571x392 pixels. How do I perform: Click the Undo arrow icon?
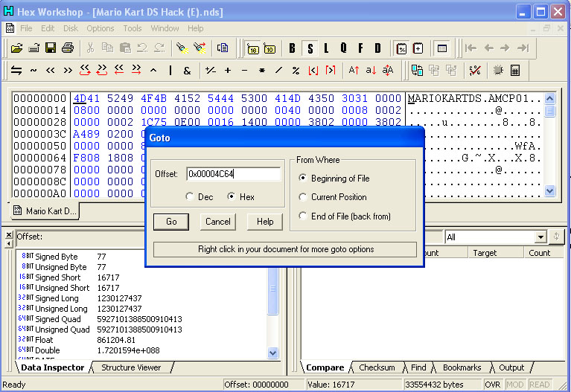[x=142, y=48]
